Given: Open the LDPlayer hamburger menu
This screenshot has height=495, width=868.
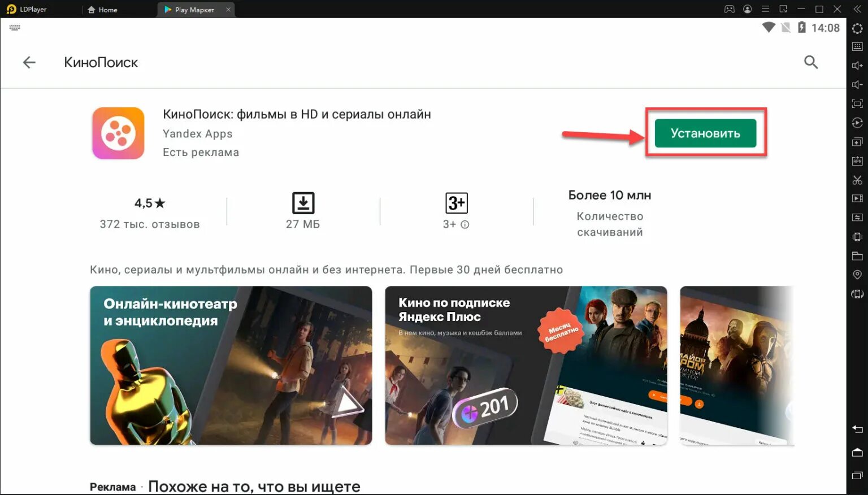Looking at the screenshot, I should tap(765, 9).
